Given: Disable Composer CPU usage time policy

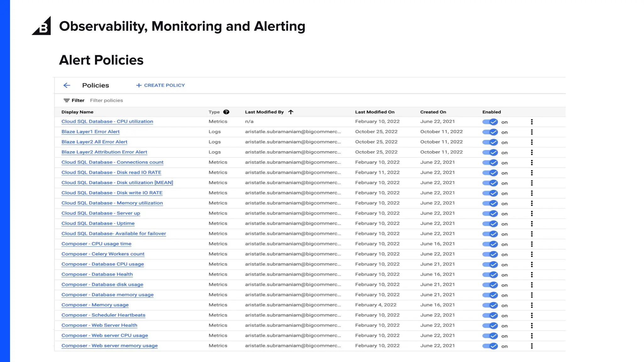Looking at the screenshot, I should [x=490, y=244].
